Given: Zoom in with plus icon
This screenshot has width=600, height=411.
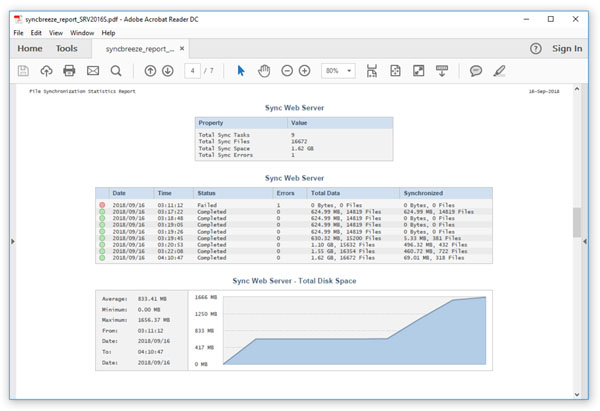Looking at the screenshot, I should (x=305, y=71).
